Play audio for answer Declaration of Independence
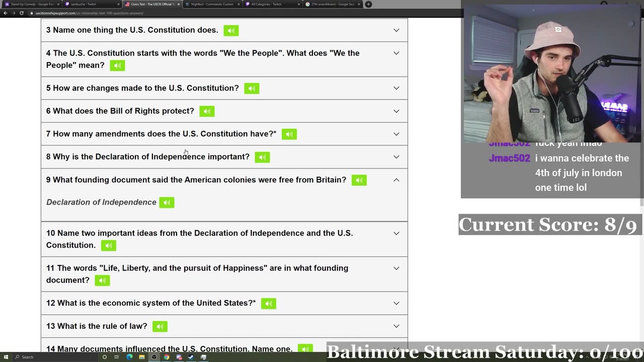The height and width of the screenshot is (362, 644). coord(167,203)
